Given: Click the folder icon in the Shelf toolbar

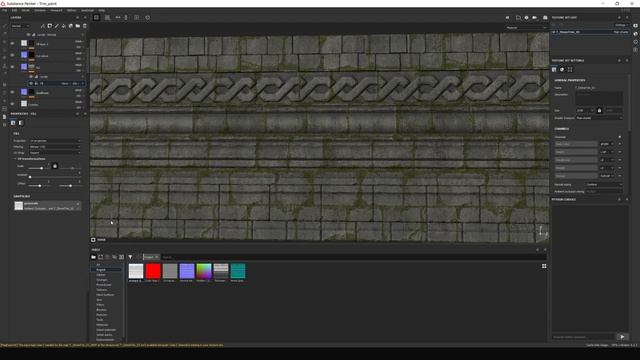Looking at the screenshot, I should [93, 257].
